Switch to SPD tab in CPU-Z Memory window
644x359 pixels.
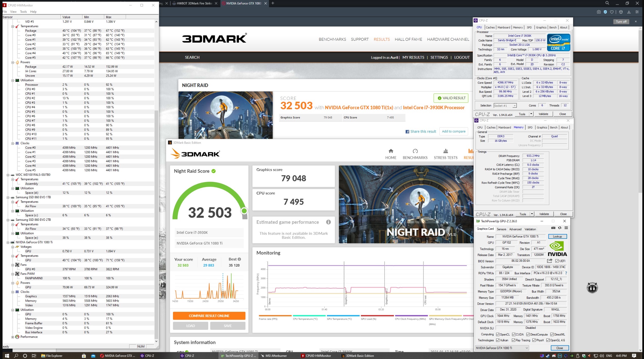tap(530, 127)
